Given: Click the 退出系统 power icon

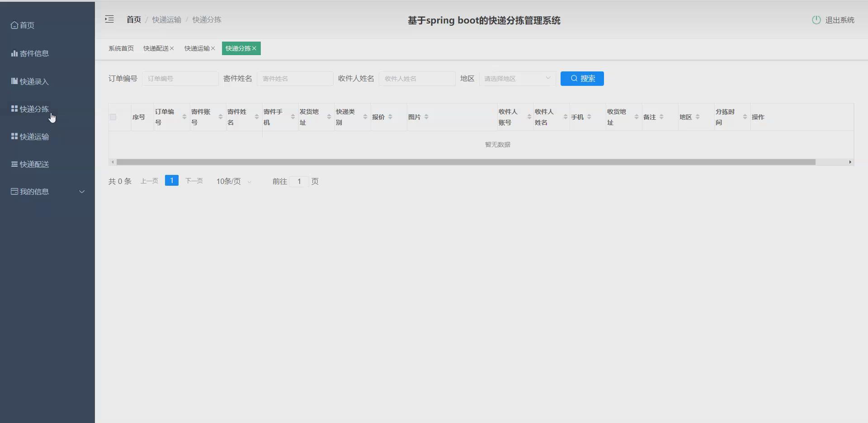Looking at the screenshot, I should point(816,20).
